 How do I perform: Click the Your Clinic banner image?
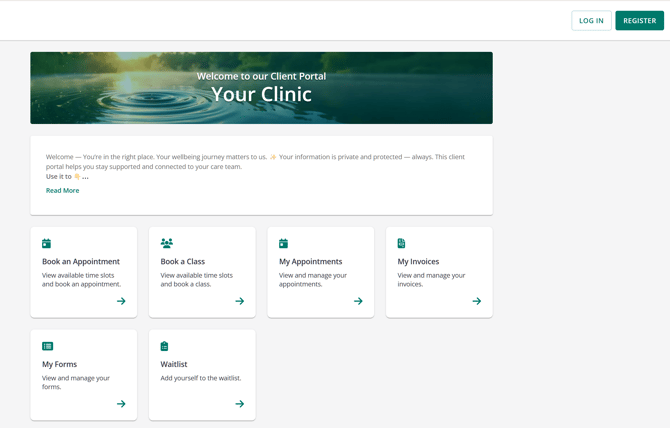261,88
